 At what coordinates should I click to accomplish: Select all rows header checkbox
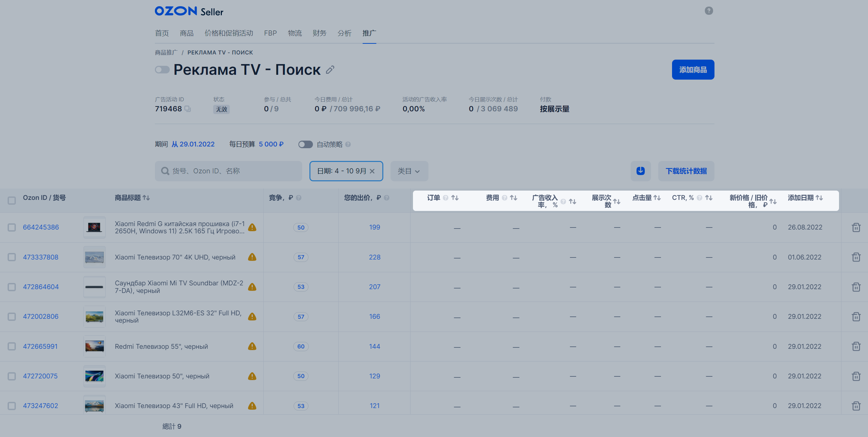click(x=12, y=200)
